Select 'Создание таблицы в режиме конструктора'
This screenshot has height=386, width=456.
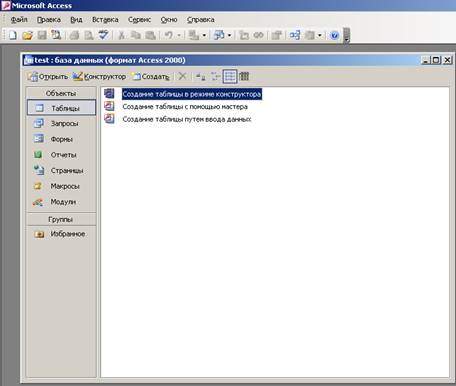192,94
